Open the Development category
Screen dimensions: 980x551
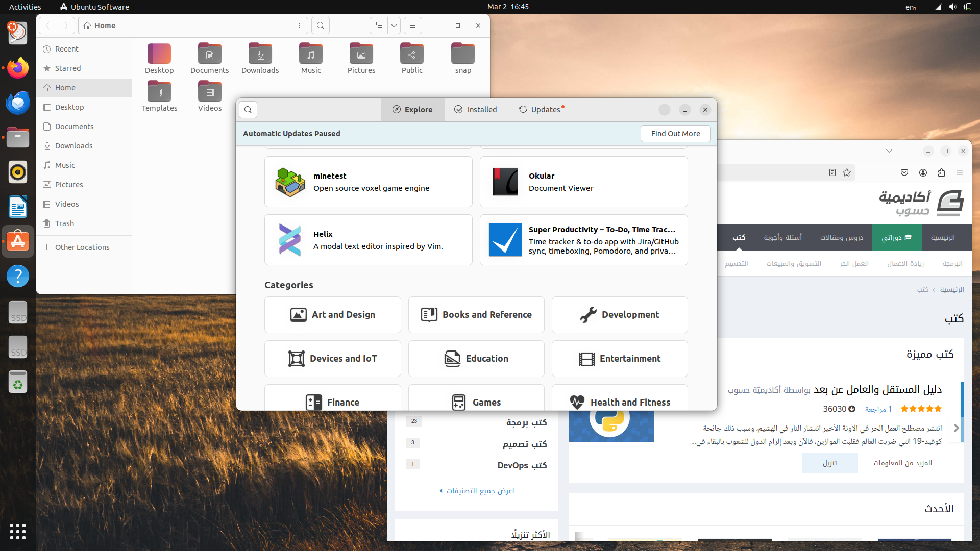tap(620, 315)
